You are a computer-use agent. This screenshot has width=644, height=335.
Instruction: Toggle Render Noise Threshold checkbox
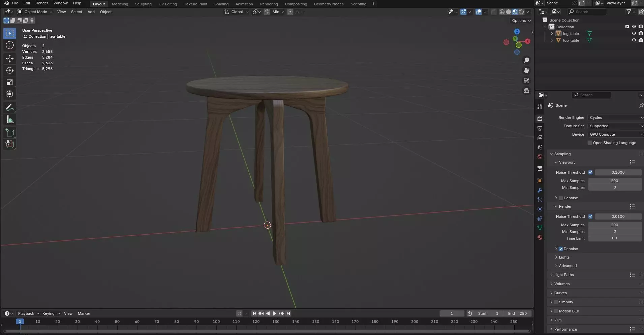pyautogui.click(x=590, y=216)
